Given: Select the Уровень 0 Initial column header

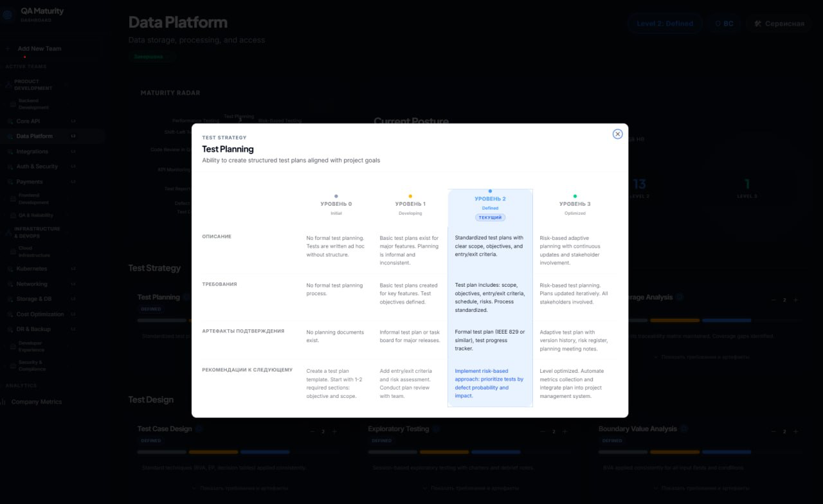Looking at the screenshot, I should point(336,205).
